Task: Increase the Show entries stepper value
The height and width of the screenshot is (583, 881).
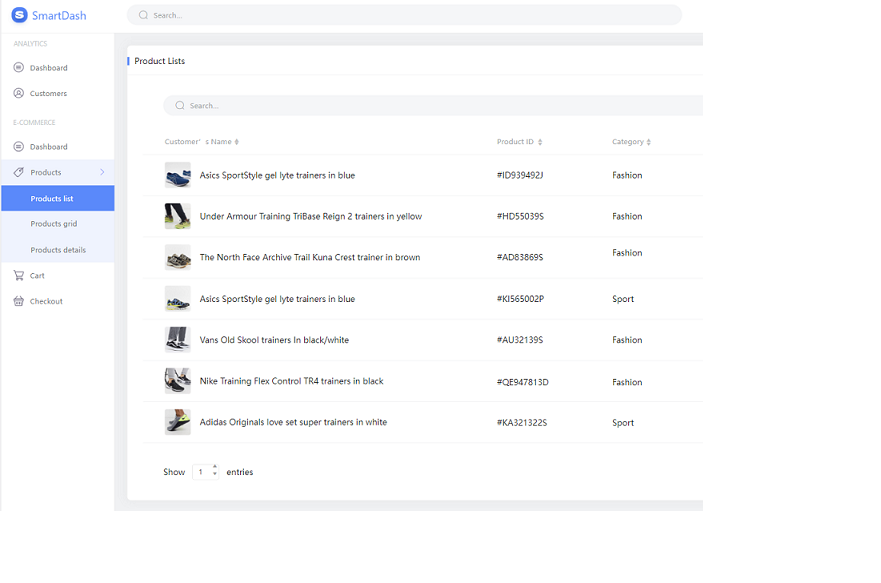Action: [x=214, y=468]
